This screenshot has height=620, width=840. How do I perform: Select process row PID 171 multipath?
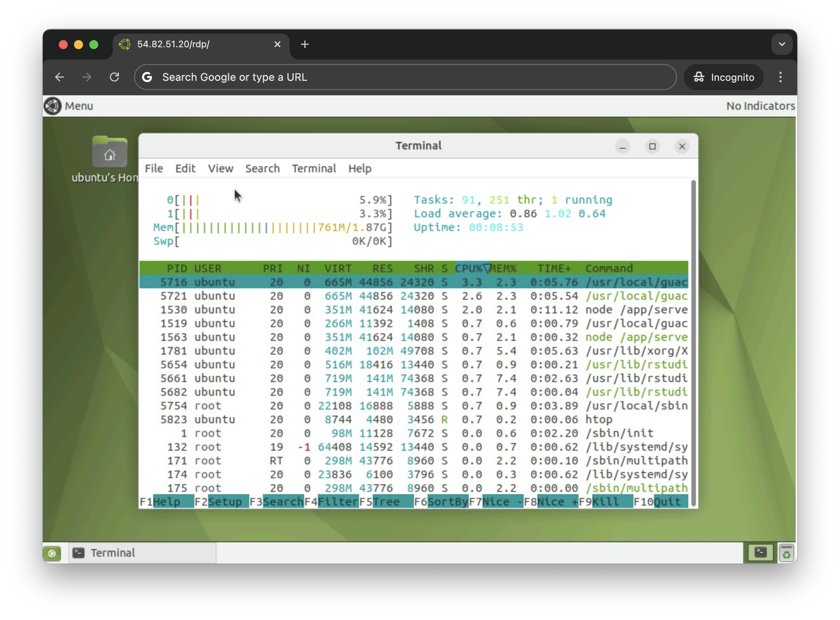pos(414,461)
